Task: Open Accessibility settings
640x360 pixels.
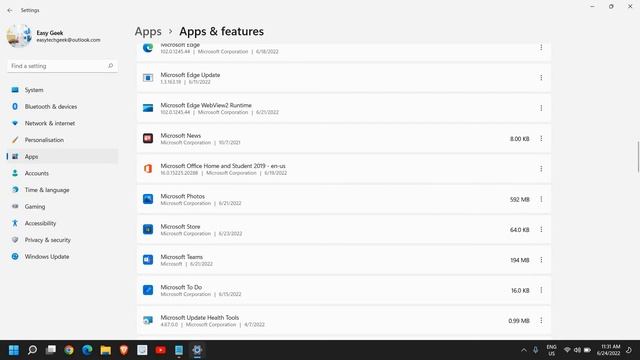Action: 62,223
